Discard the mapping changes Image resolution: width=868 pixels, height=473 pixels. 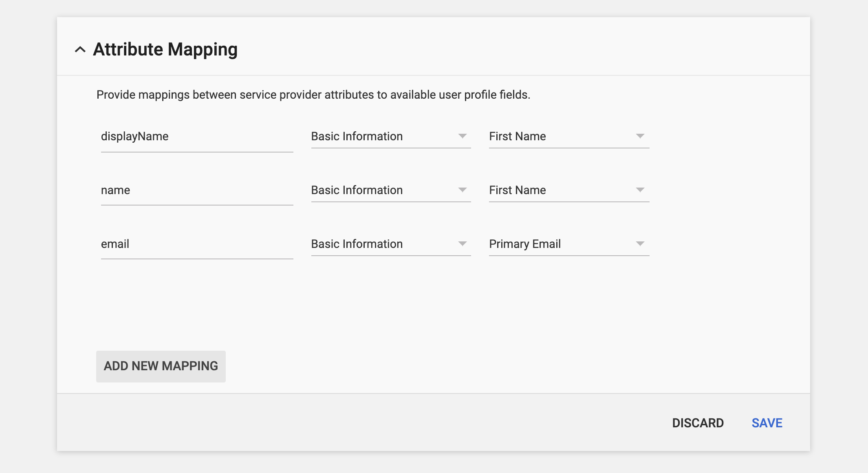pyautogui.click(x=698, y=423)
